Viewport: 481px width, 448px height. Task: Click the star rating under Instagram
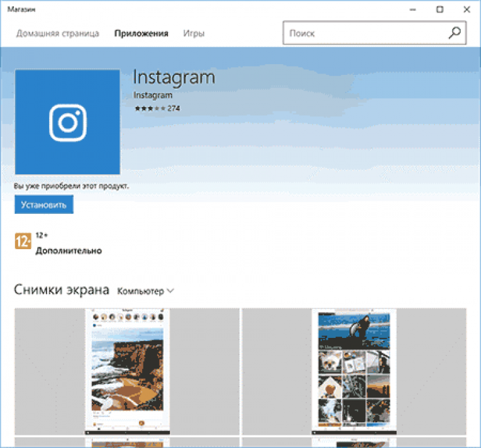[150, 108]
